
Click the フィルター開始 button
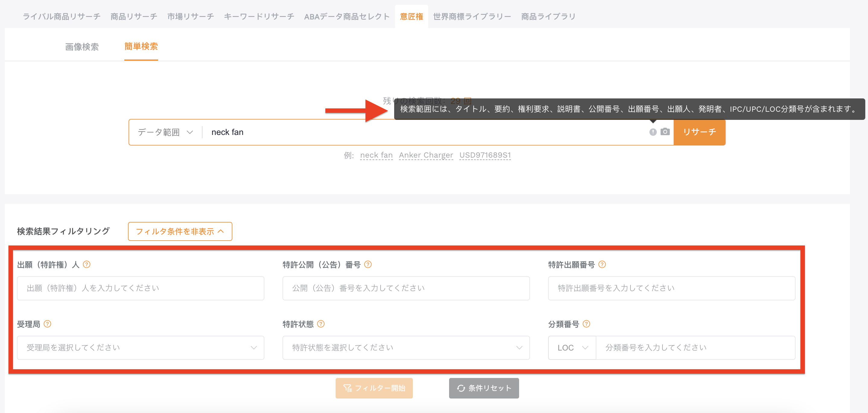(x=374, y=388)
